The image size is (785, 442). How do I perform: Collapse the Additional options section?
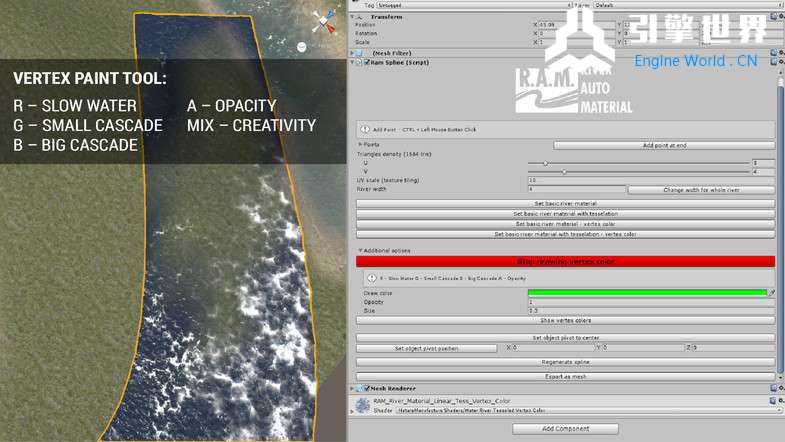tap(360, 250)
